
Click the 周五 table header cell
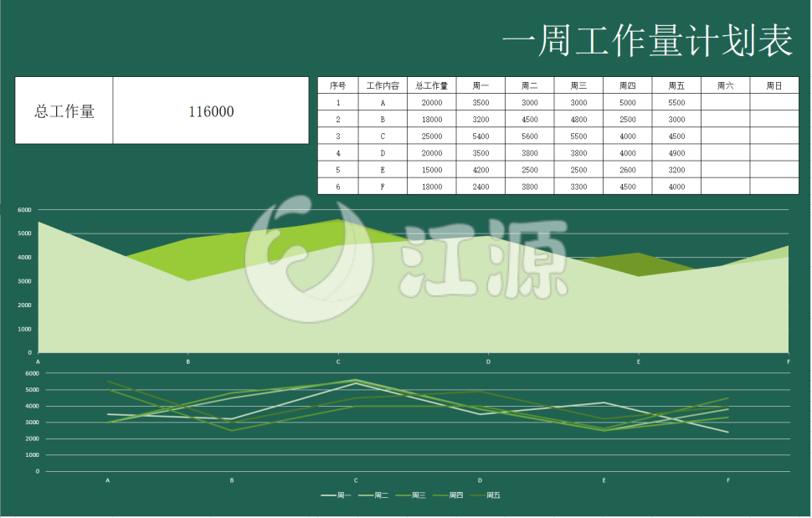pos(676,85)
